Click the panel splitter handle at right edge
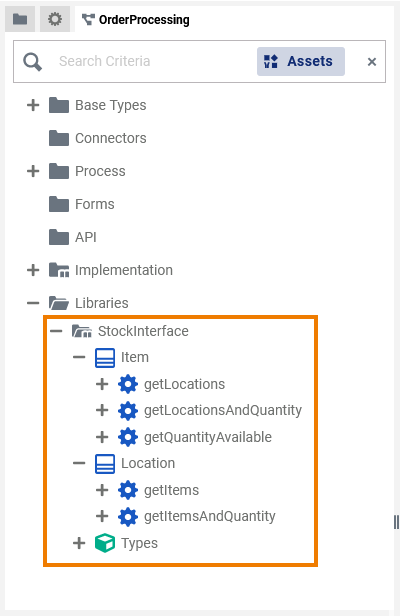 (x=396, y=522)
